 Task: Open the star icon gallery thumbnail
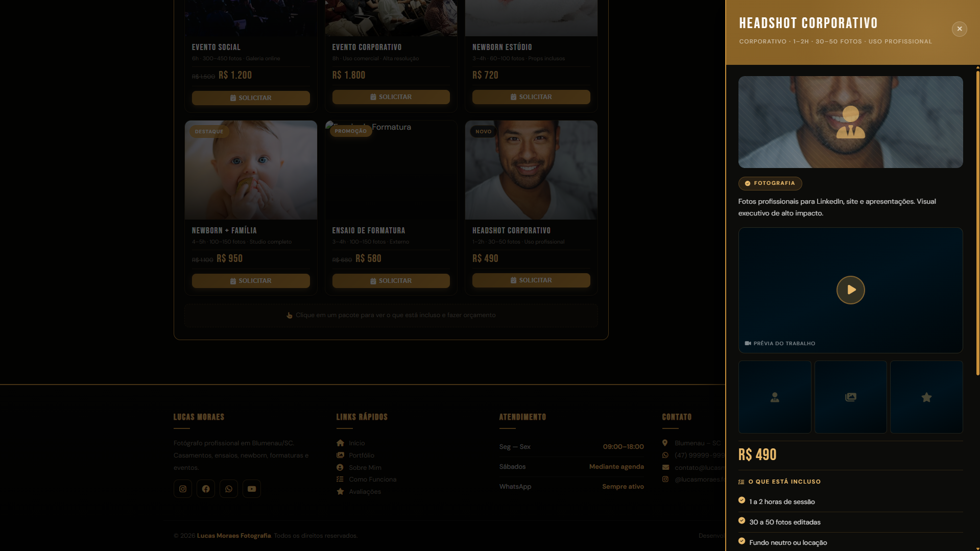click(x=926, y=397)
